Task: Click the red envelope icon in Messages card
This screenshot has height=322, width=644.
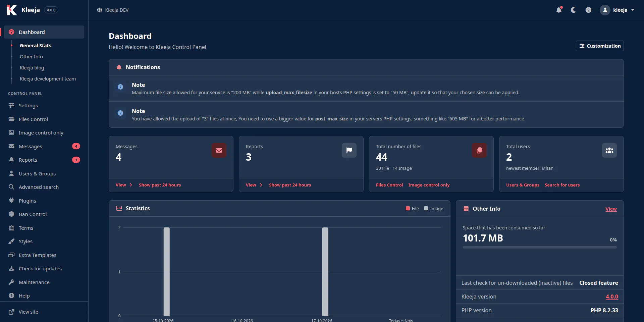Action: [x=219, y=150]
